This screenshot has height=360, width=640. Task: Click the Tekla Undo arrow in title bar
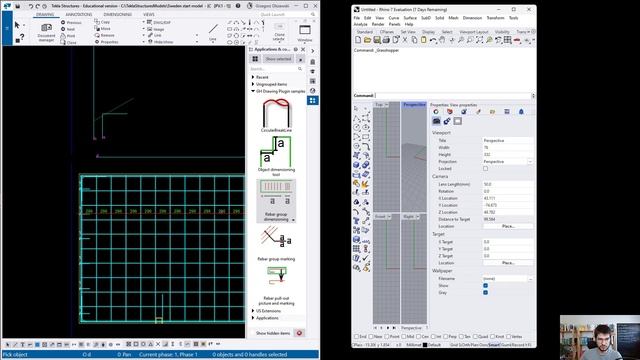[x=30, y=6]
